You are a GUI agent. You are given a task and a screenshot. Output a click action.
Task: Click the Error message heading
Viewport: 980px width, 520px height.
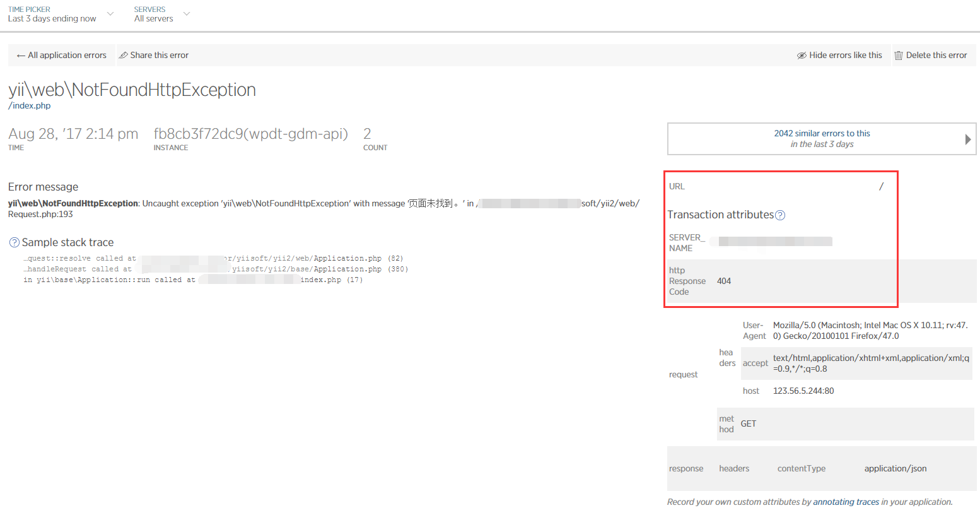click(44, 187)
